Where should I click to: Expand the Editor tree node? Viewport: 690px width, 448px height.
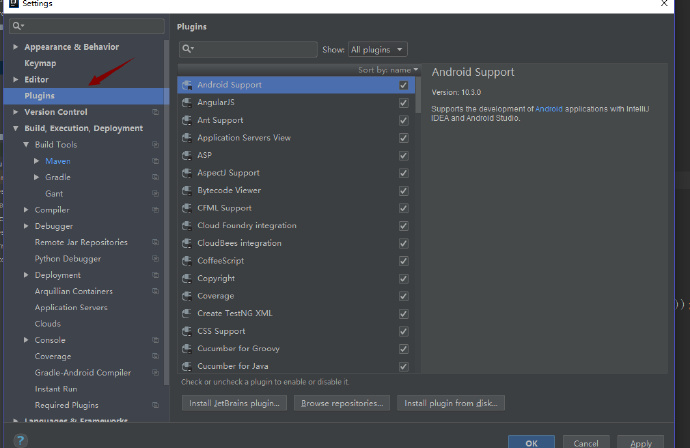[x=15, y=79]
